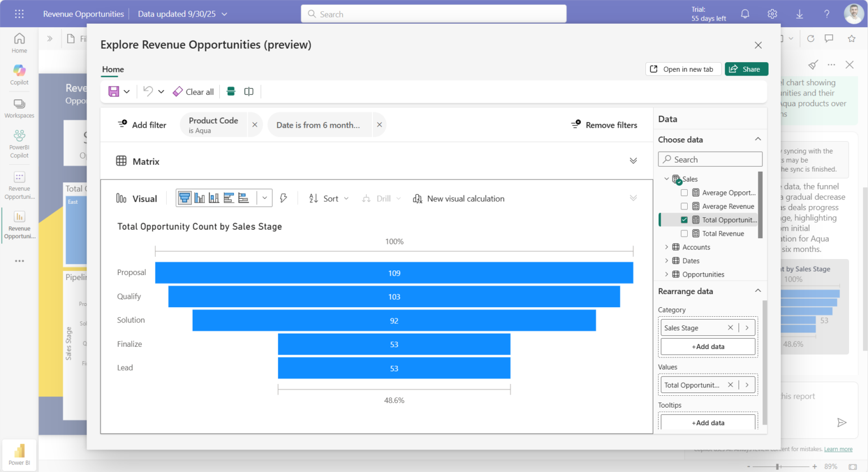Open the Sort dropdown
Screen dimensions: 868x472
click(329, 199)
